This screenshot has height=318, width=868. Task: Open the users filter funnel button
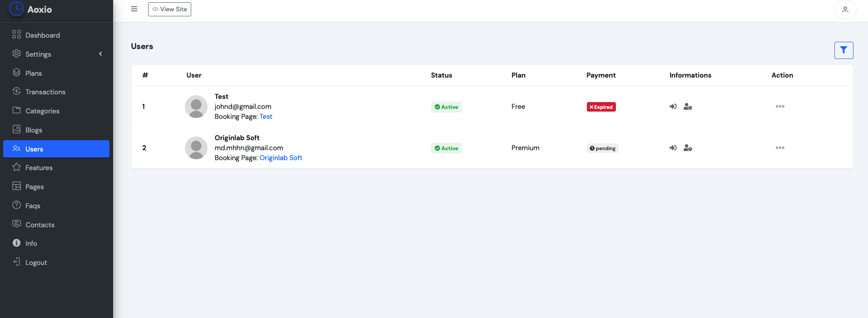point(843,50)
